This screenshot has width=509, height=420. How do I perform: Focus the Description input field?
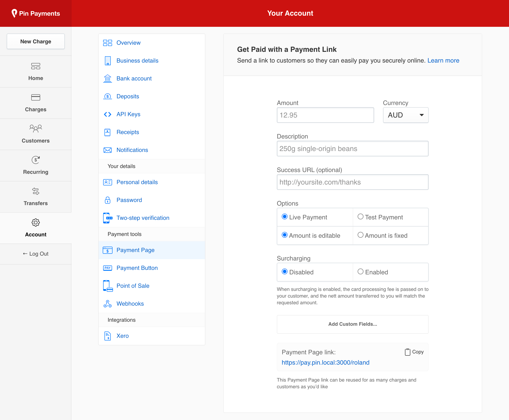pyautogui.click(x=352, y=149)
